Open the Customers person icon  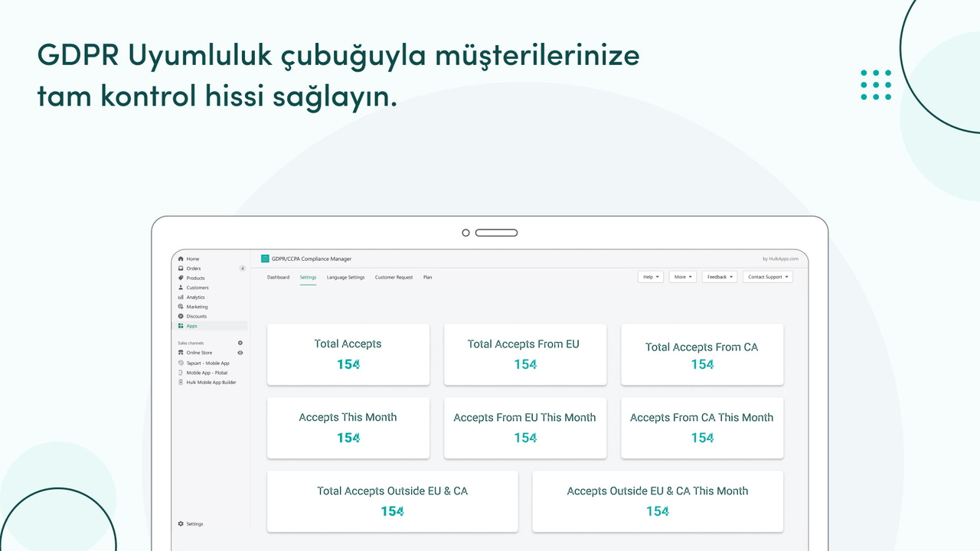(x=181, y=288)
